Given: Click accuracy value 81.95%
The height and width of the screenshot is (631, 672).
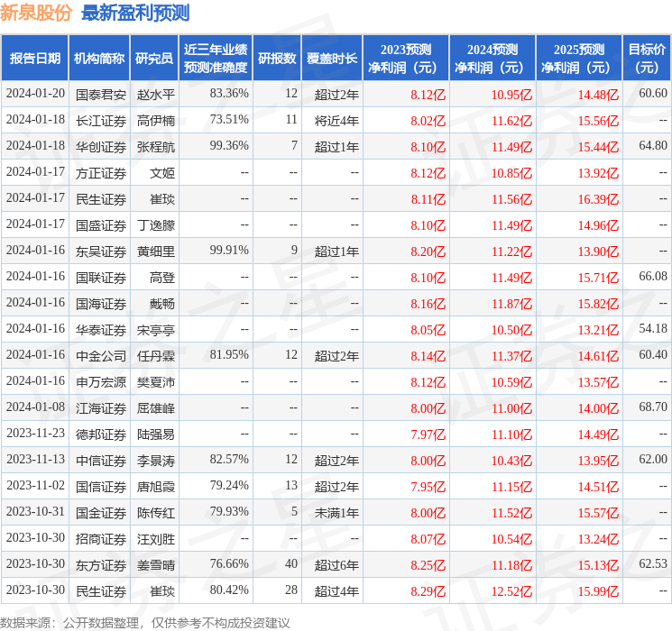Looking at the screenshot, I should pyautogui.click(x=229, y=354).
